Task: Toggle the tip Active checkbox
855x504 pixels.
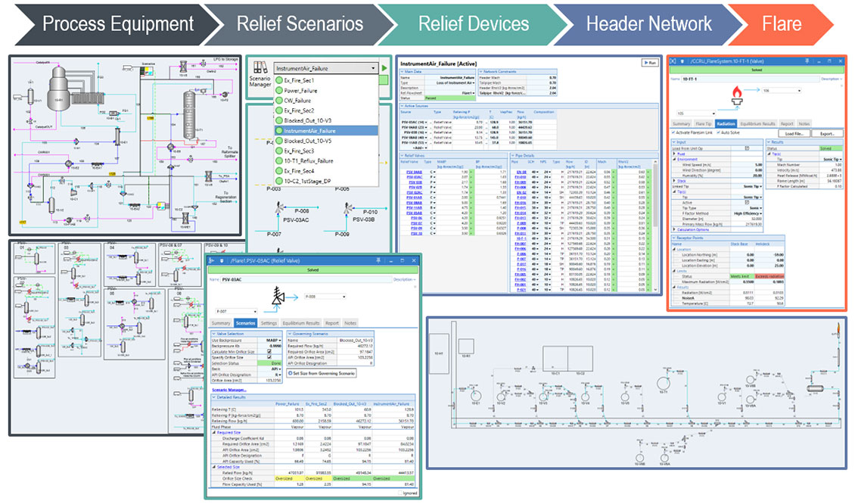Action: tap(747, 202)
